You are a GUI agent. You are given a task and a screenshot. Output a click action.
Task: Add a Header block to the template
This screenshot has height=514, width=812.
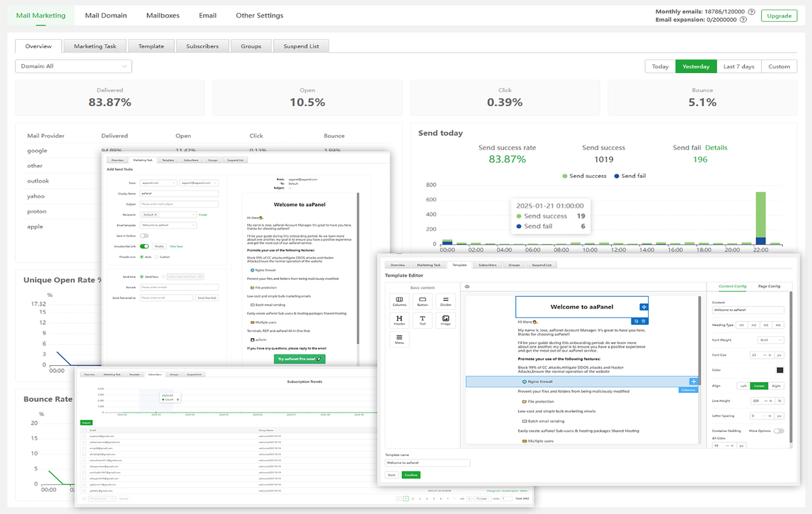(x=399, y=320)
